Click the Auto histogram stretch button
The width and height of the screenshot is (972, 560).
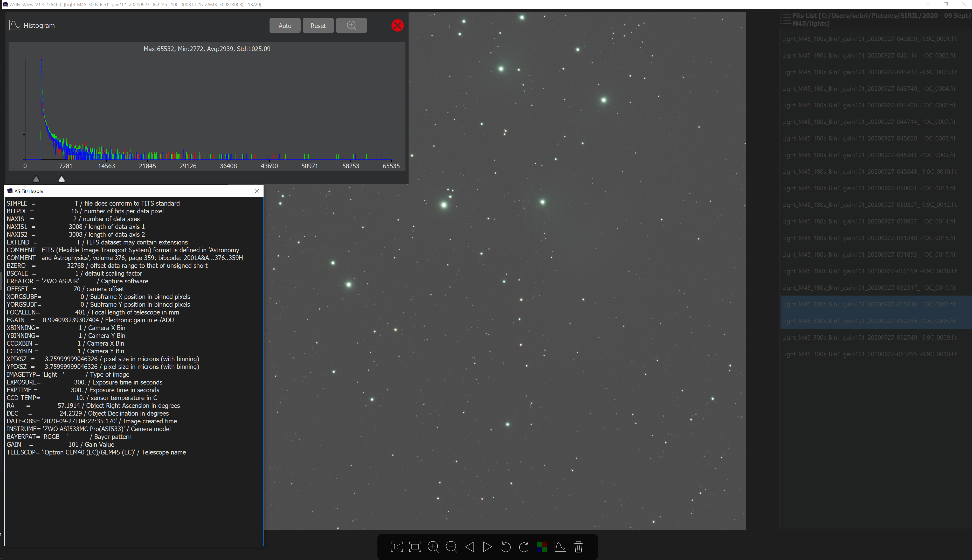tap(285, 26)
